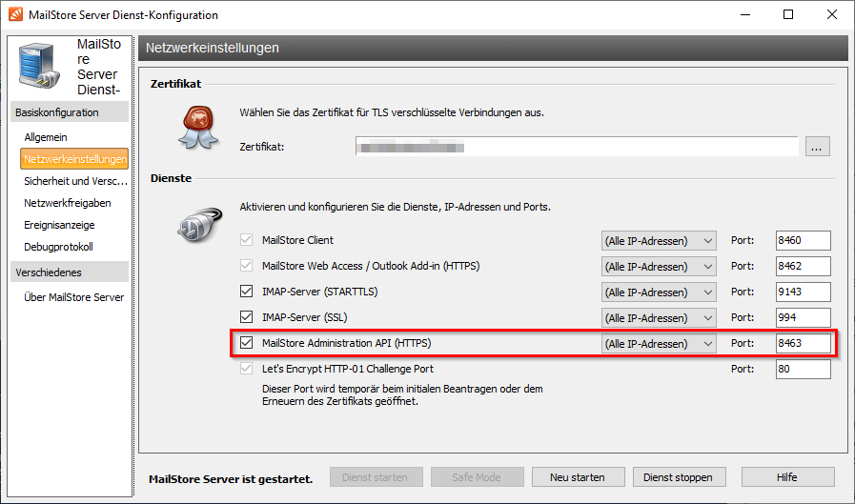Select Allgemein in the sidebar

[x=46, y=137]
